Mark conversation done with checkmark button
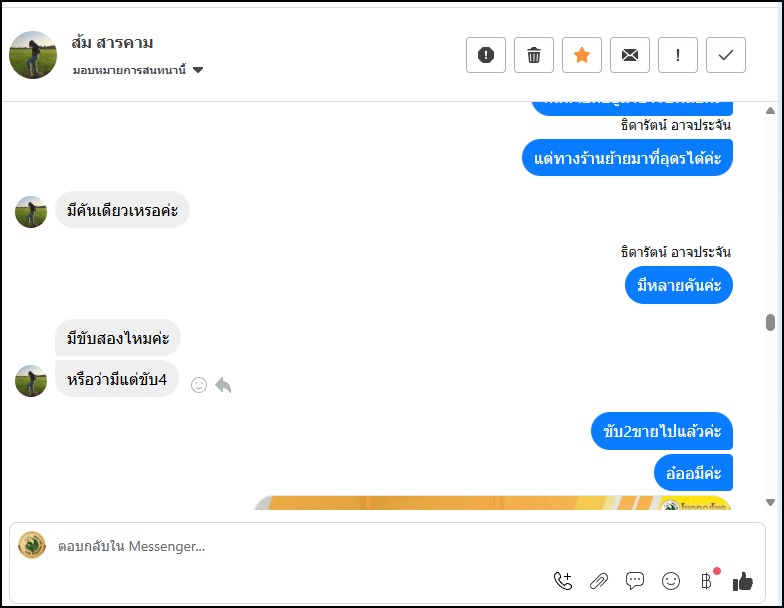784x608 pixels. pyautogui.click(x=726, y=55)
